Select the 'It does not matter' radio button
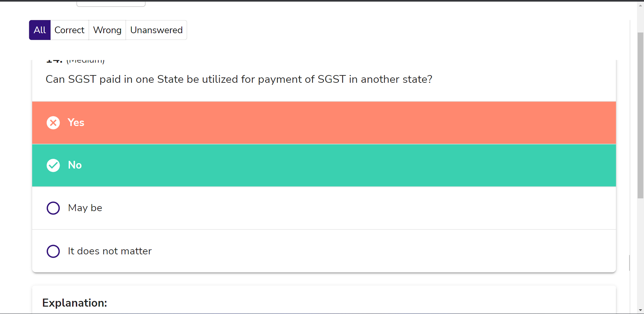 coord(53,251)
